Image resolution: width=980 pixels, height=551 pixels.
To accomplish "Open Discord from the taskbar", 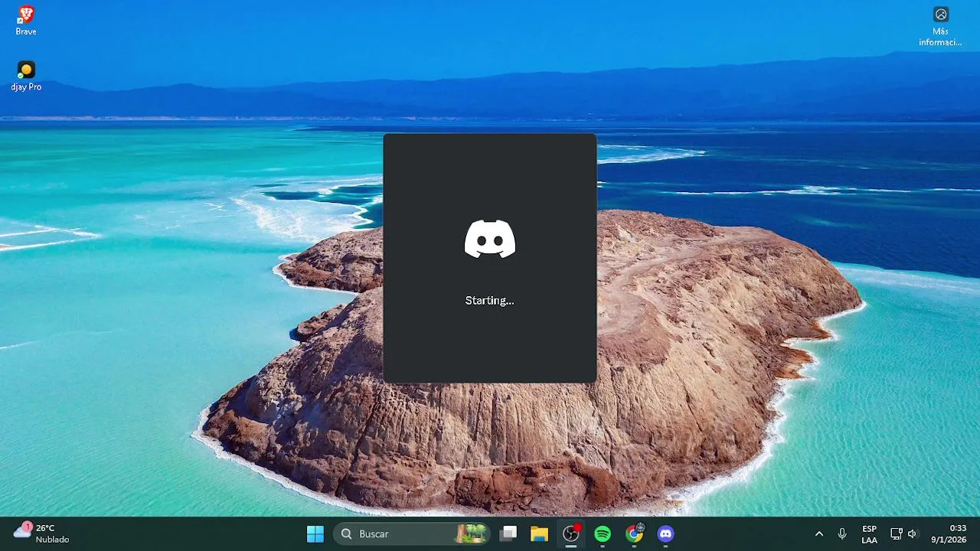I will point(666,534).
